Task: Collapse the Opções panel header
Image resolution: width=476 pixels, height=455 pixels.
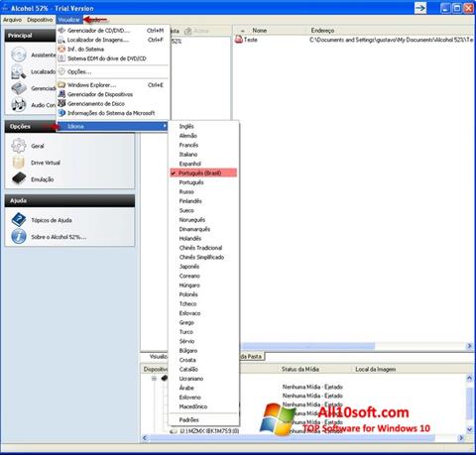Action: 30,126
